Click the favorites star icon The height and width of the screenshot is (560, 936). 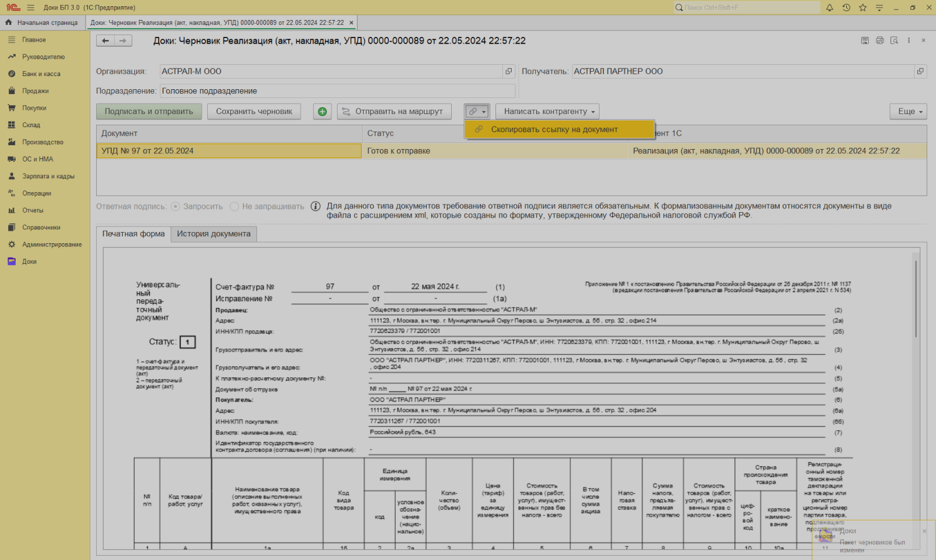862,7
